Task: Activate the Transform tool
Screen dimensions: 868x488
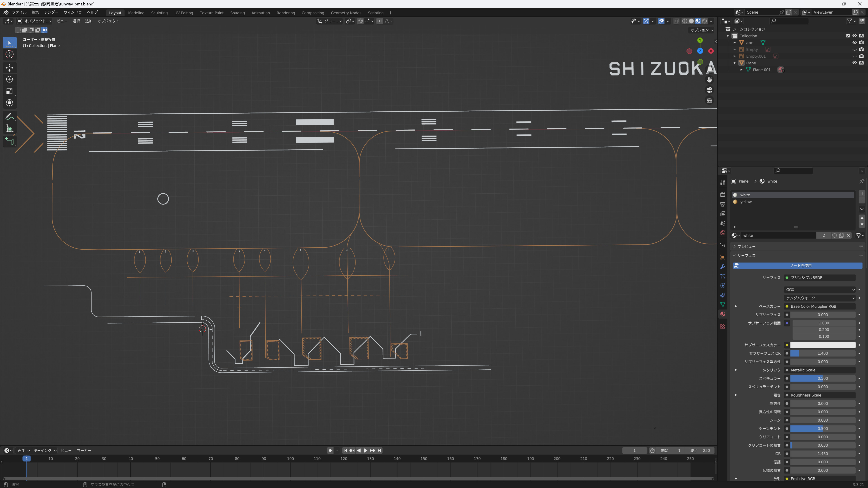Action: [x=9, y=103]
